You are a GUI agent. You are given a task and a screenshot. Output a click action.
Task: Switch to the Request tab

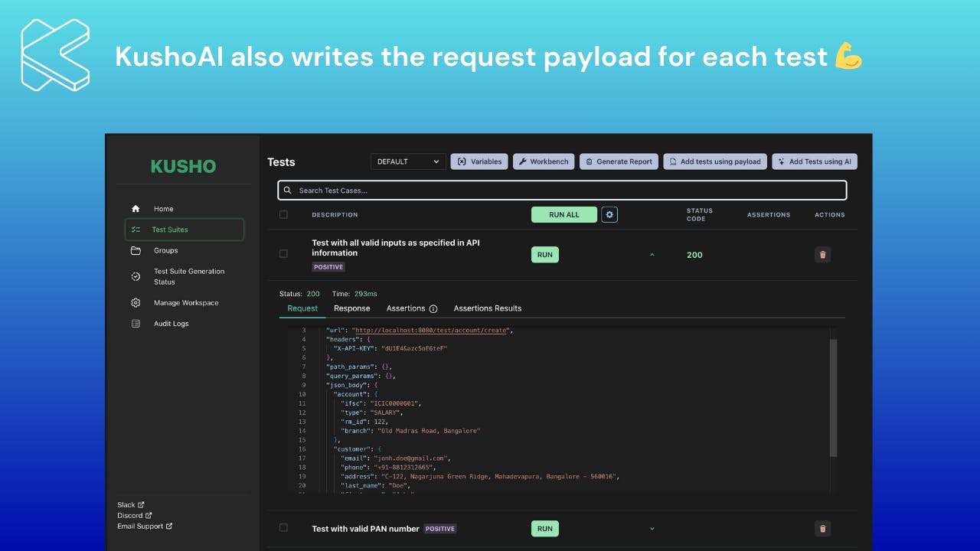302,308
